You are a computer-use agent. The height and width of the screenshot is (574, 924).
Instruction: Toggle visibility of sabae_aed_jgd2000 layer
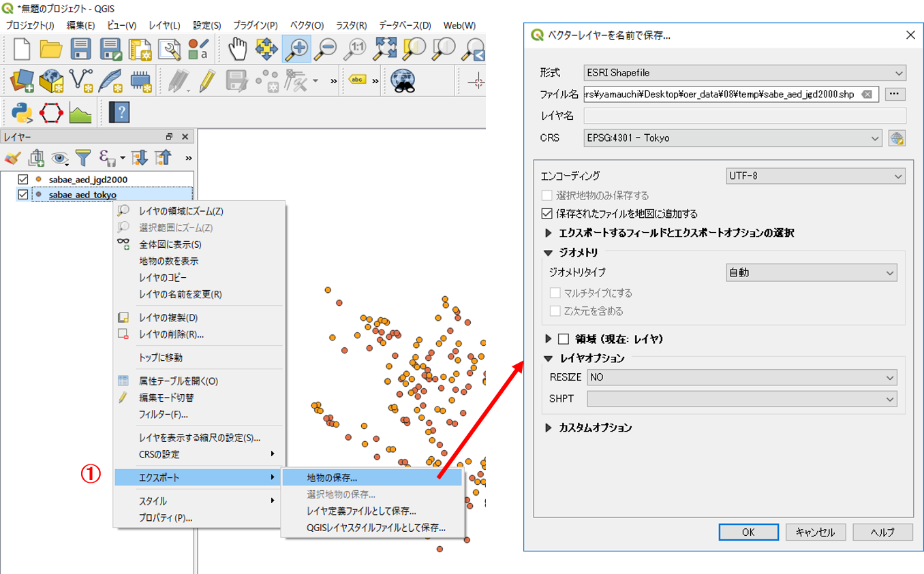pos(23,179)
